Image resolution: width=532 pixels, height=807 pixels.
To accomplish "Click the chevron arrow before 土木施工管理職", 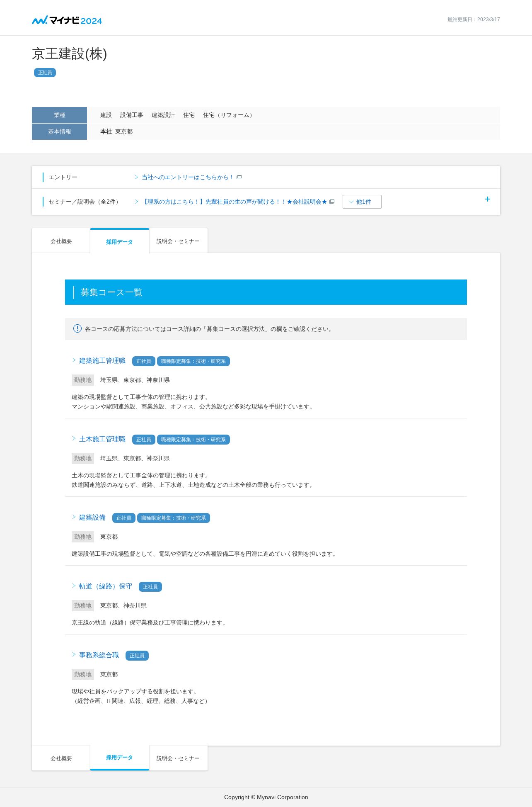I will point(74,438).
